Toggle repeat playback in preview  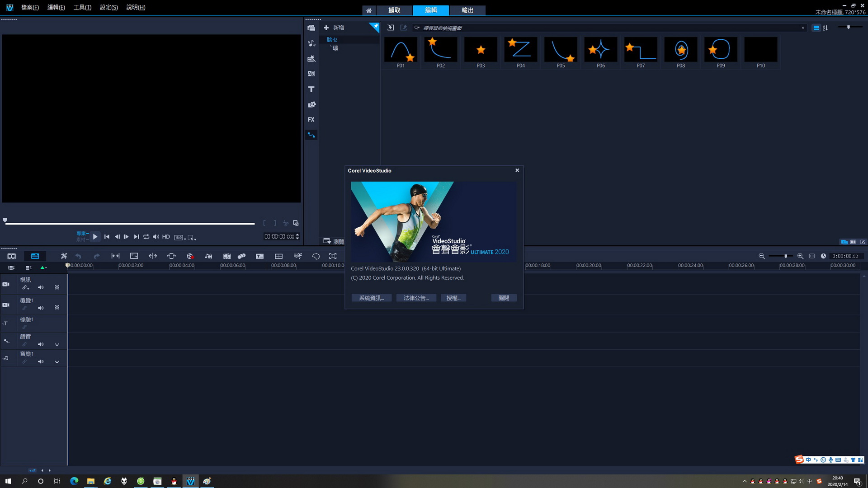(146, 237)
